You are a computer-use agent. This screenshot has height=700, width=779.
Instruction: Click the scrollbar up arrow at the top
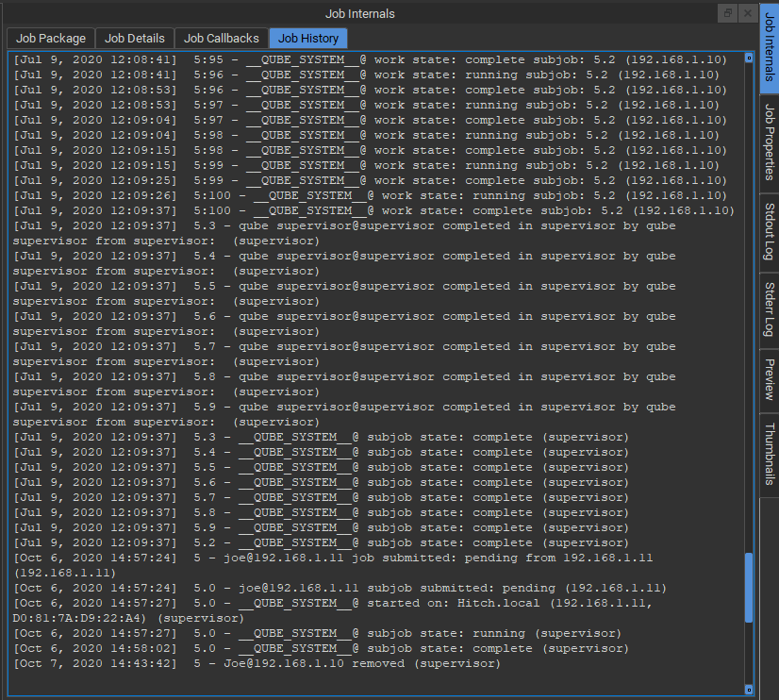tap(749, 58)
